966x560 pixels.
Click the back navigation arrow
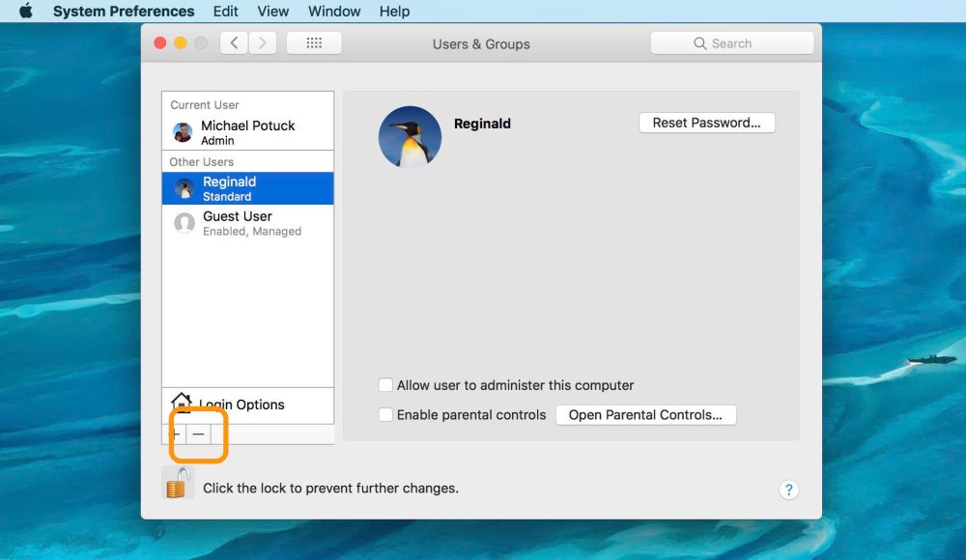click(233, 42)
